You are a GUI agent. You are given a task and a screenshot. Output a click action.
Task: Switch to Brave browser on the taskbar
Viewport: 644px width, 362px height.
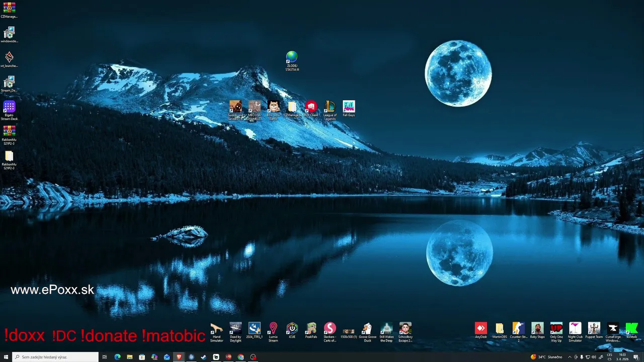pyautogui.click(x=179, y=357)
